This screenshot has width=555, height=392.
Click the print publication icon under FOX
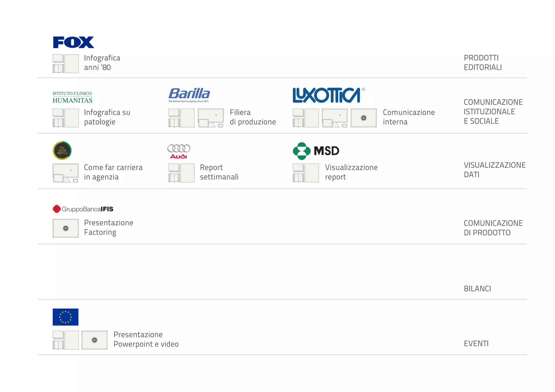(x=66, y=64)
